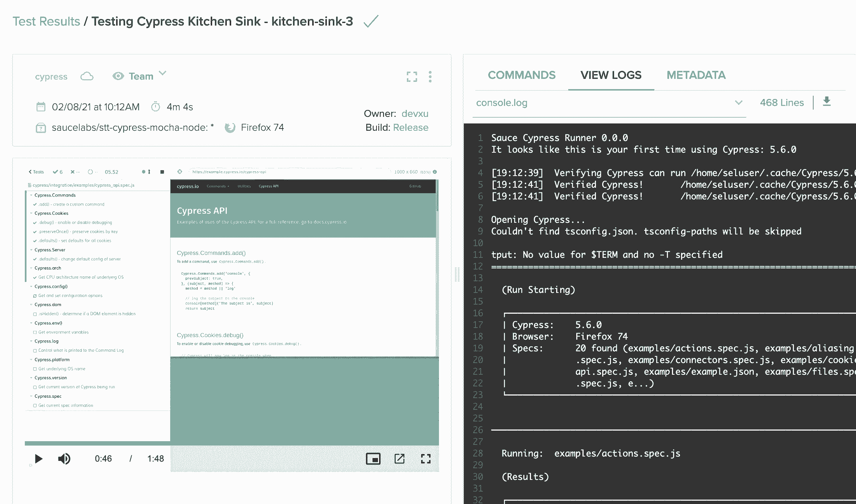Seek on the video progress bar

pyautogui.click(x=232, y=443)
